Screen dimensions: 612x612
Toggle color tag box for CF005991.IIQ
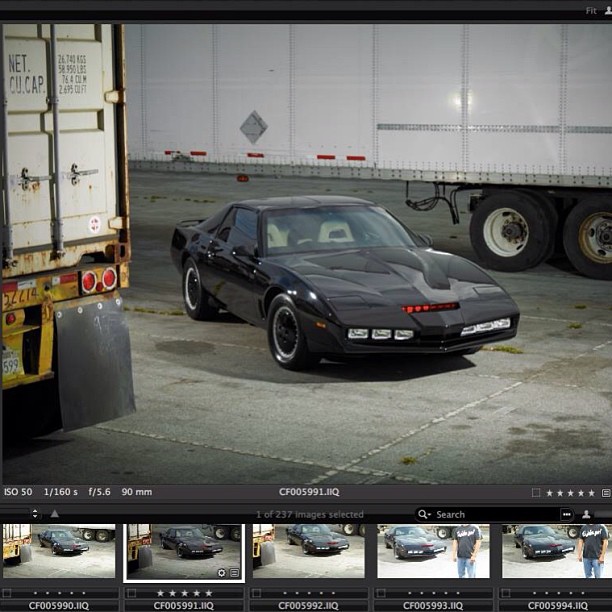point(132,593)
